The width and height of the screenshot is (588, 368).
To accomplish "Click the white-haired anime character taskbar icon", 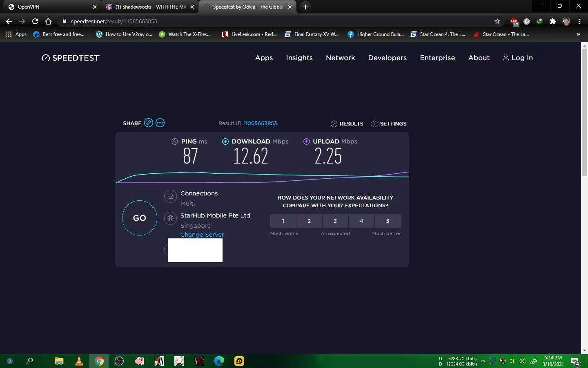I will point(179,361).
